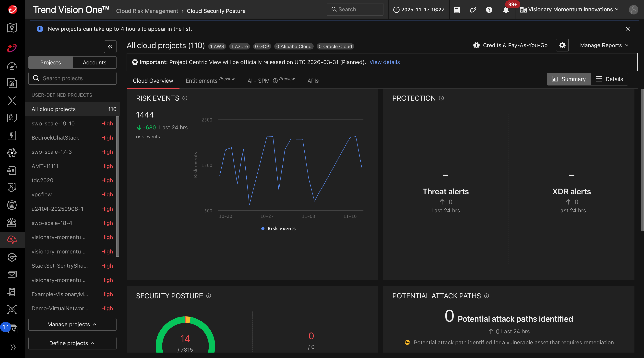
Task: Open the speedometer gauge sidebar icon
Action: coord(12,66)
